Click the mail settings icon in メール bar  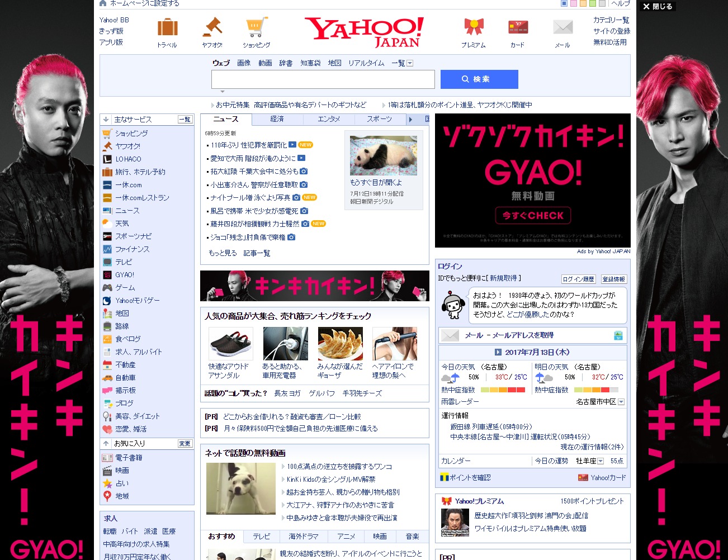point(618,335)
